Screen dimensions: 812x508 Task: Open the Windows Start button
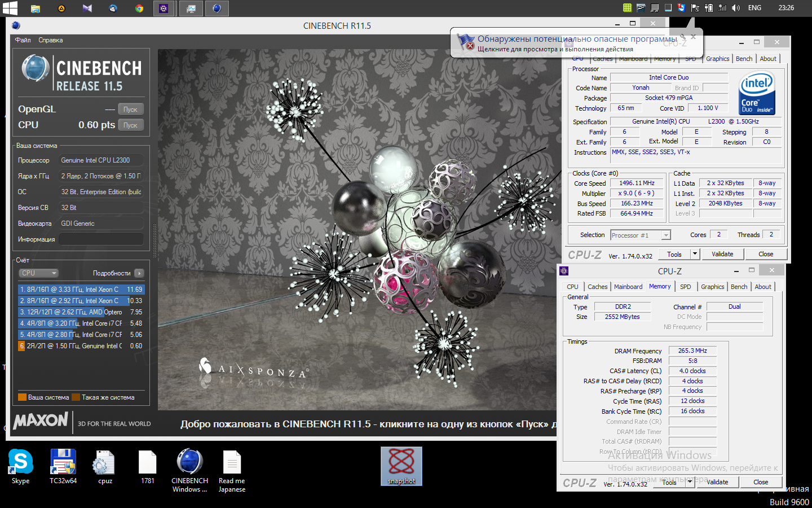coord(10,8)
